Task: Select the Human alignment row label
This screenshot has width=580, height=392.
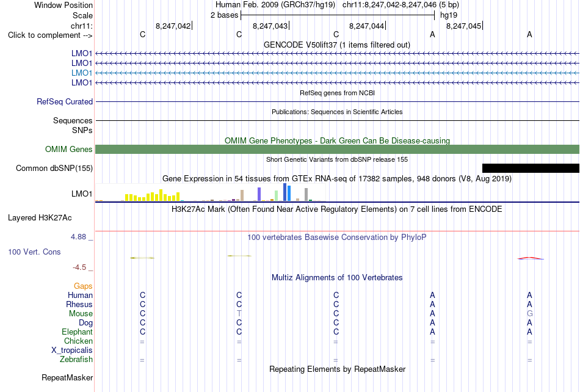Action: 80,295
